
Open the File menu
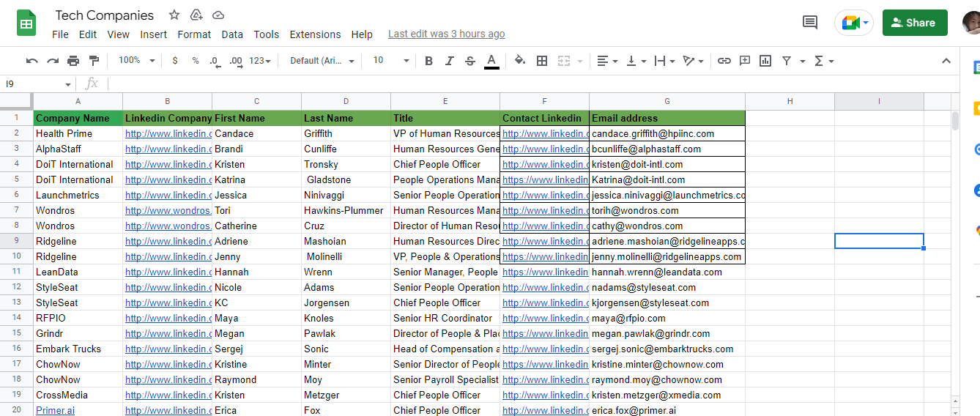(60, 34)
